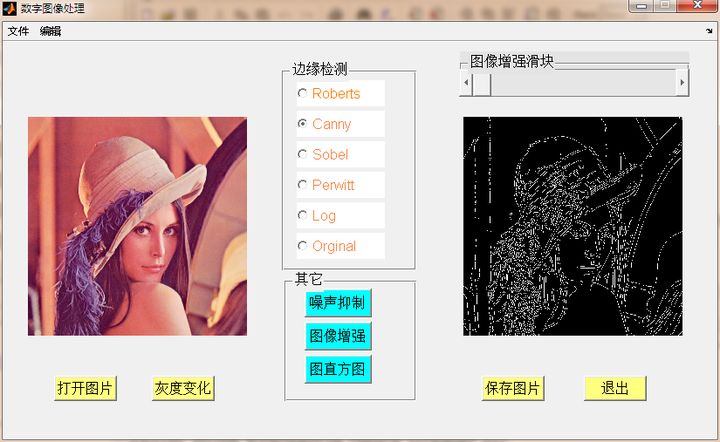Image resolution: width=720 pixels, height=442 pixels.
Task: Click the 打开图片 button
Action: pyautogui.click(x=85, y=389)
